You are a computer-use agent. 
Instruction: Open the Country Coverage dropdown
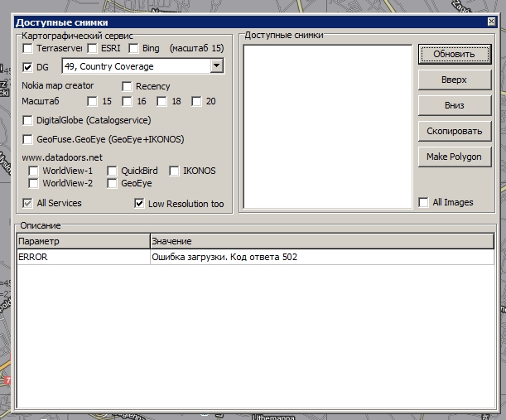click(x=217, y=66)
